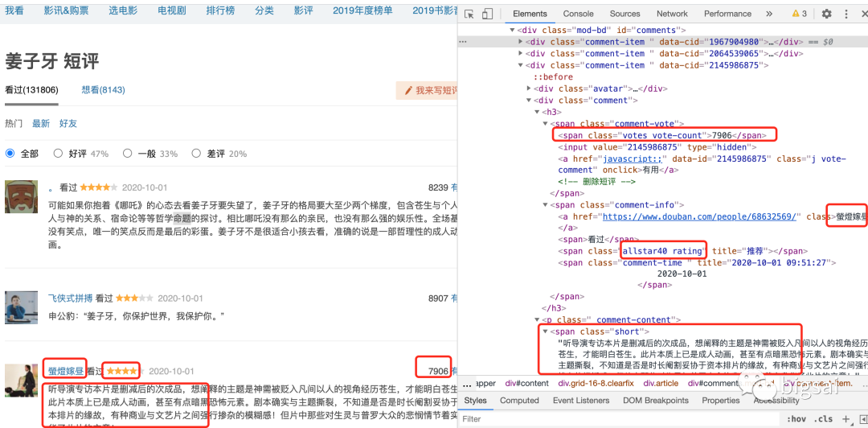The image size is (868, 428).
Task: Open 选电影 in the top navigation
Action: coord(123,10)
